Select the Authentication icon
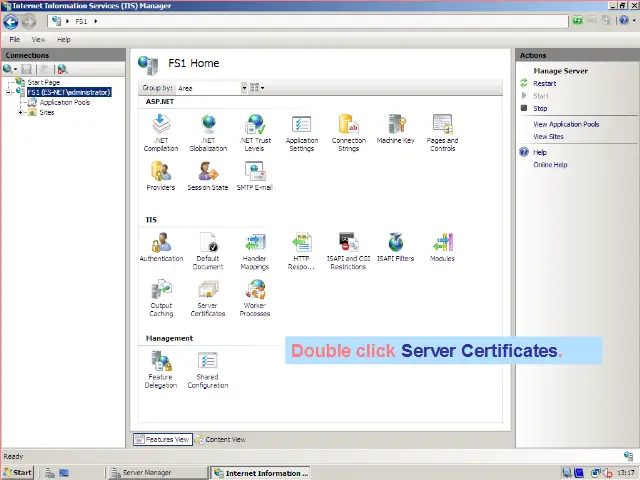Screen dimensions: 640x480 click(161, 247)
